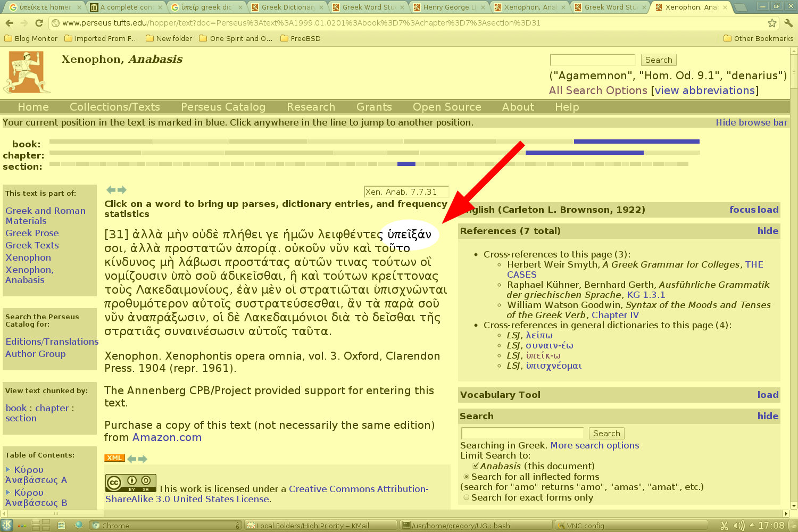Select 'Search for all inflected forms' radio

467,477
